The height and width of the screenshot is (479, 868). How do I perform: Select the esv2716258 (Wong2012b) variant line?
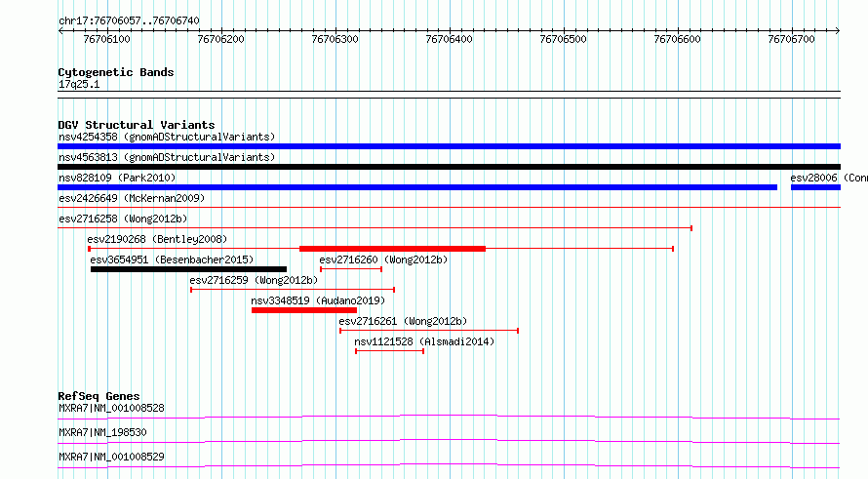(375, 227)
